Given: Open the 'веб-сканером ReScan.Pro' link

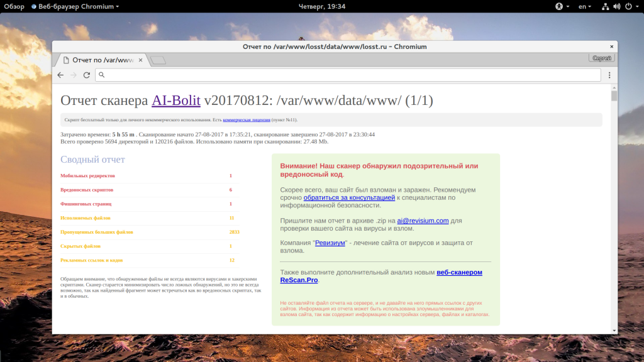Looking at the screenshot, I should (x=459, y=272).
